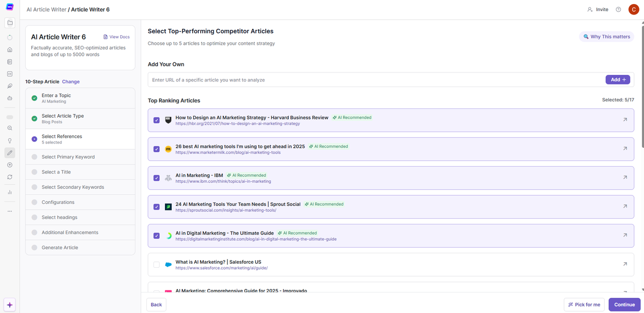The width and height of the screenshot is (644, 313).
Task: Click the sparkle assistant icon at sidebar bottom
Action: 10,305
